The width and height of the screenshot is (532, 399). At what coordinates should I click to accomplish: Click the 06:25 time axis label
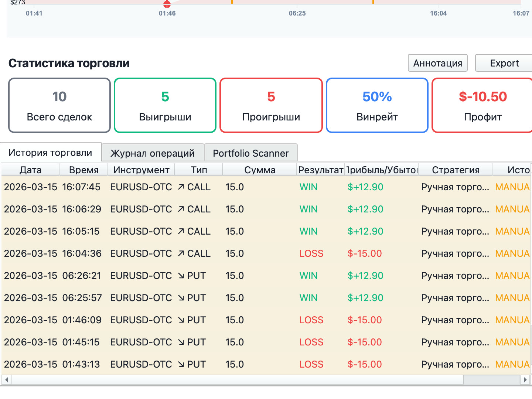click(x=297, y=13)
